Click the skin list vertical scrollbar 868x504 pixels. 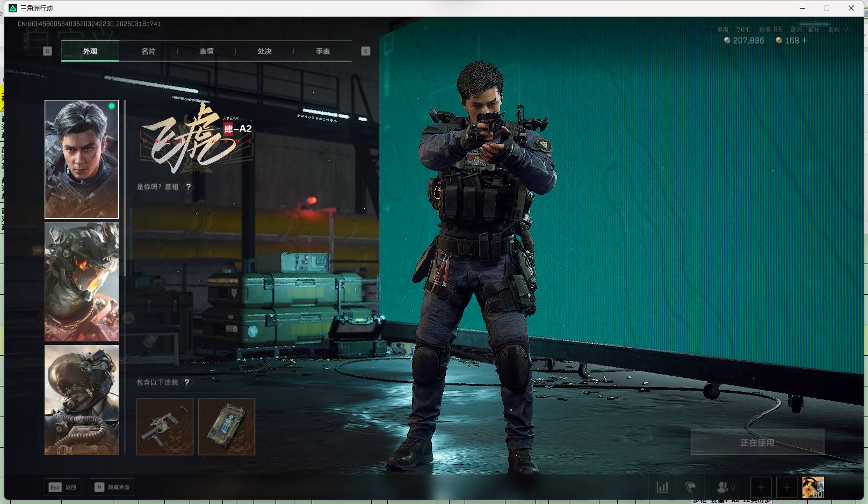pyautogui.click(x=125, y=188)
